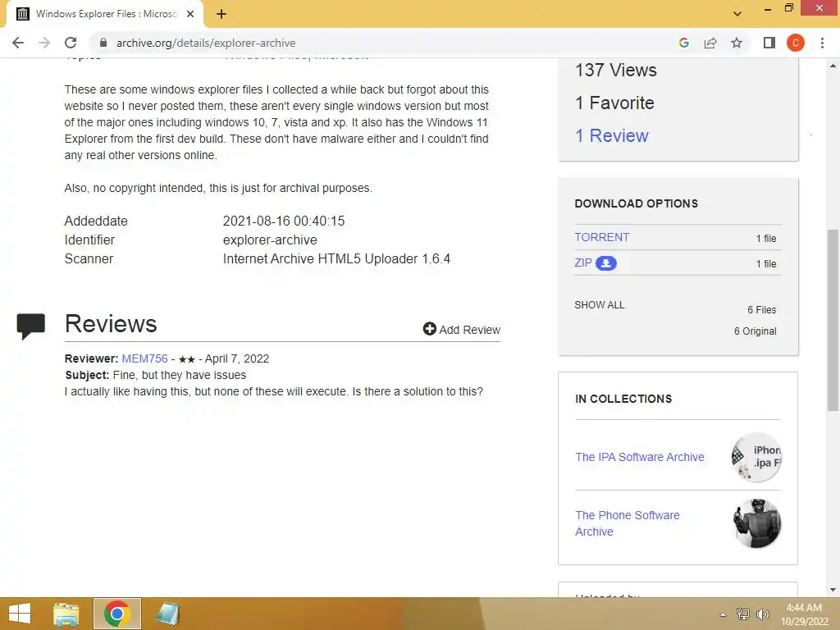Open File Explorer from taskbar
Image resolution: width=840 pixels, height=630 pixels.
tap(66, 614)
